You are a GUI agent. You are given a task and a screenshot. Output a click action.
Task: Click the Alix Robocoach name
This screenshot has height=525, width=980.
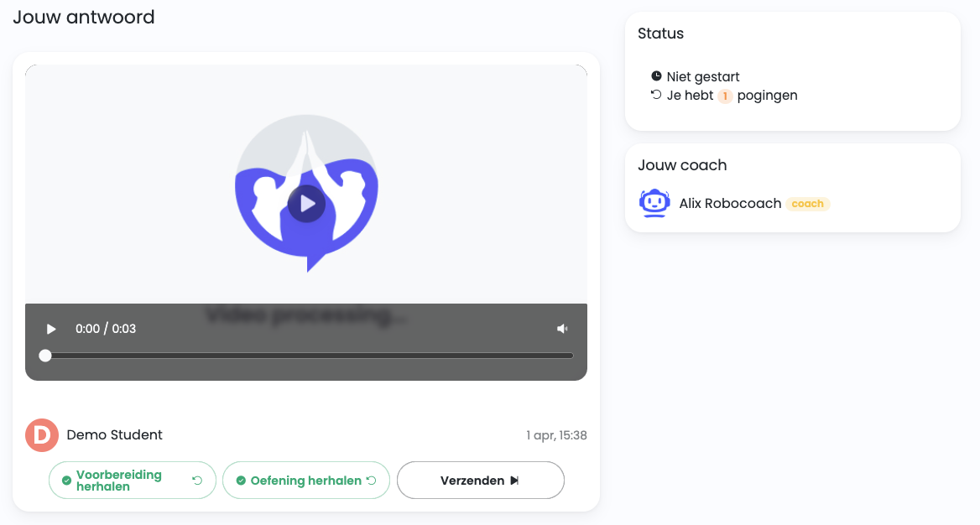pyautogui.click(x=730, y=204)
